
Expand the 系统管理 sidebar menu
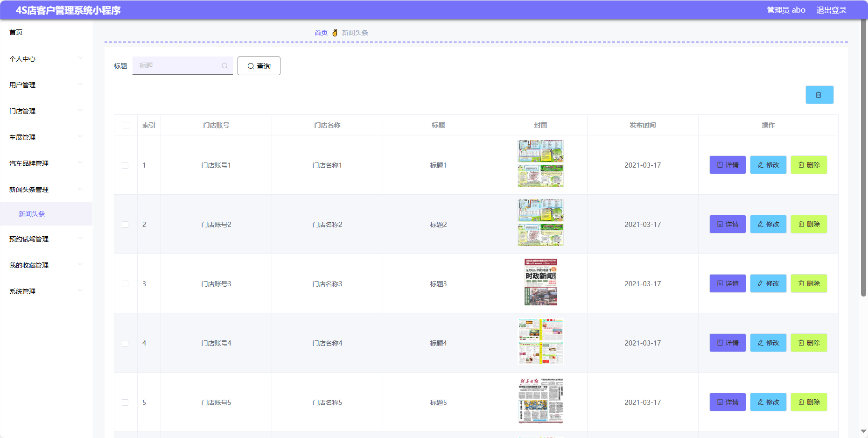point(46,291)
